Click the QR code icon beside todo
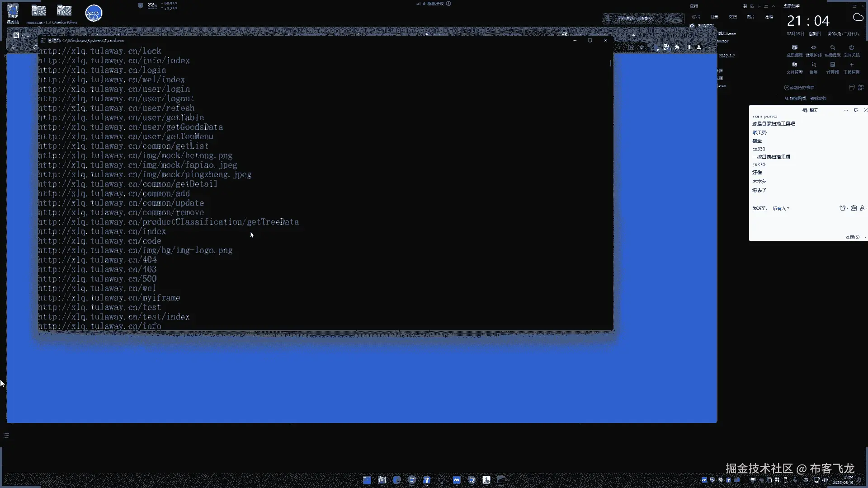Image resolution: width=868 pixels, height=488 pixels. [x=860, y=88]
